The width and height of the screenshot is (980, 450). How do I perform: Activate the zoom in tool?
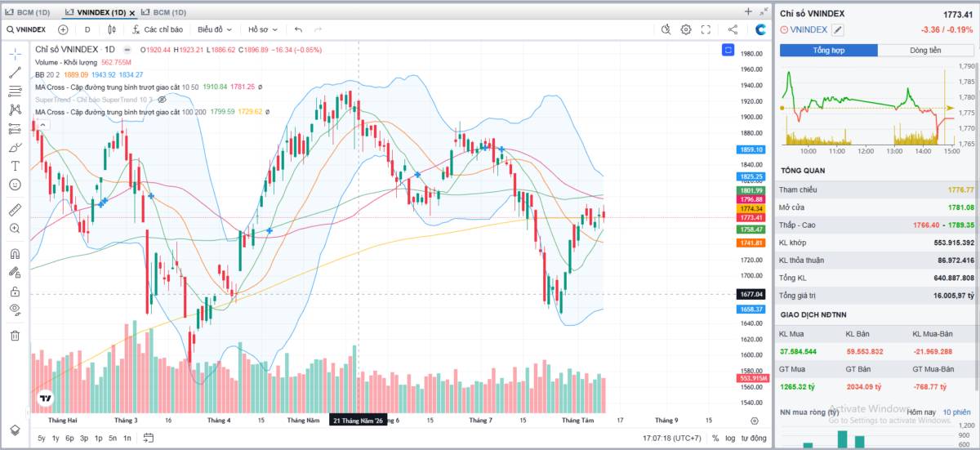tap(15, 229)
